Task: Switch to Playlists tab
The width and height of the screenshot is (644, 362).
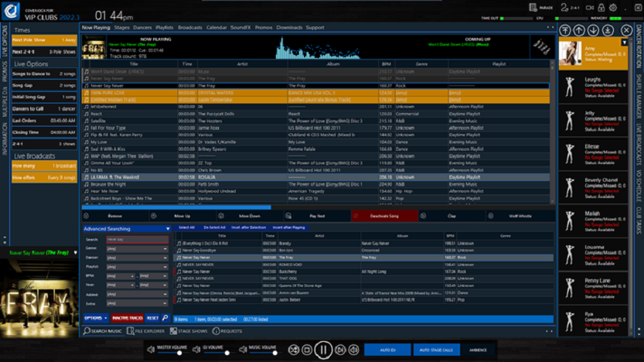Action: click(x=164, y=28)
